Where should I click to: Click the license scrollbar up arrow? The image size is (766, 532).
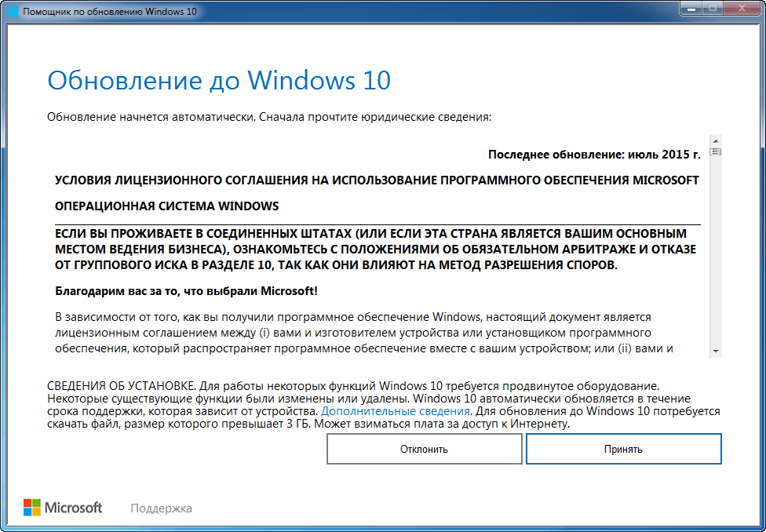(716, 142)
